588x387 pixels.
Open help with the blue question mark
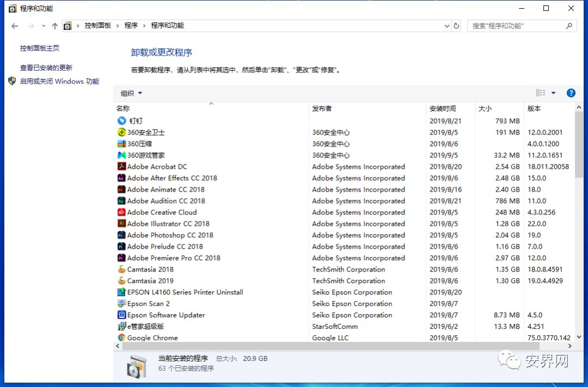[571, 93]
